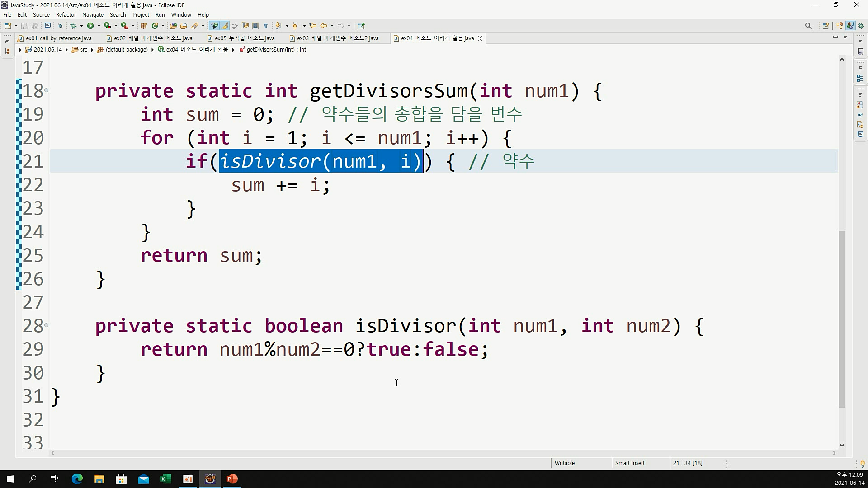Toggle Show Whitespace Characters pilcrow button
Image resolution: width=868 pixels, height=488 pixels.
pyautogui.click(x=266, y=26)
